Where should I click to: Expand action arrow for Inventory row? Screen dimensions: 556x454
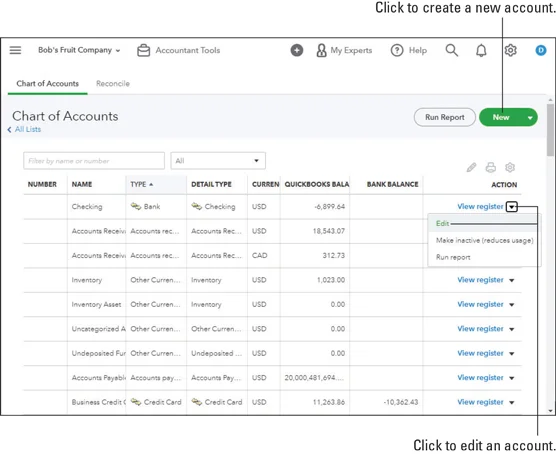pyautogui.click(x=511, y=280)
